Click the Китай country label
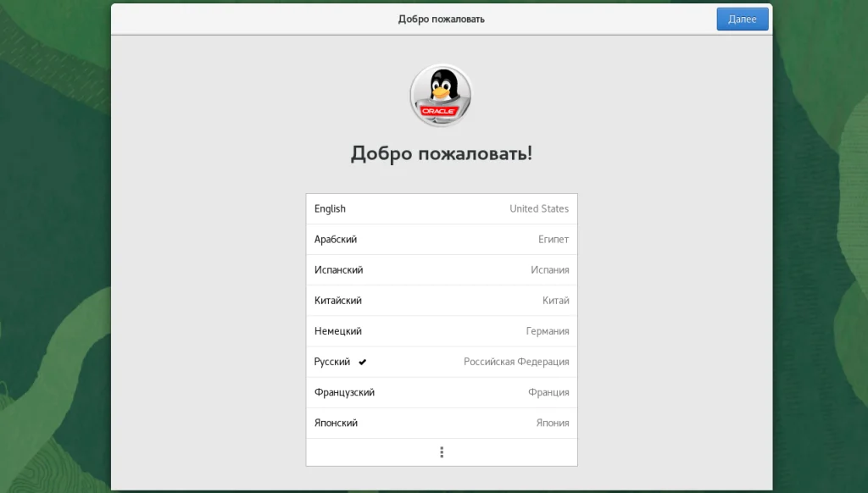 click(555, 300)
